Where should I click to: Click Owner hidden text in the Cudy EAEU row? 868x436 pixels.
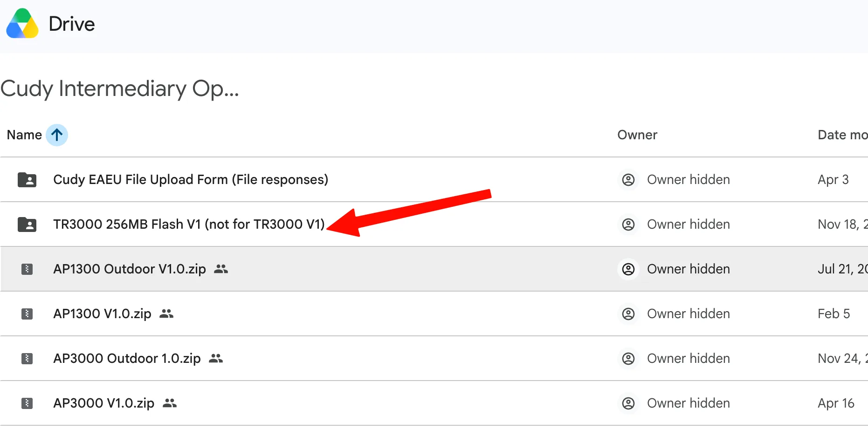click(689, 180)
